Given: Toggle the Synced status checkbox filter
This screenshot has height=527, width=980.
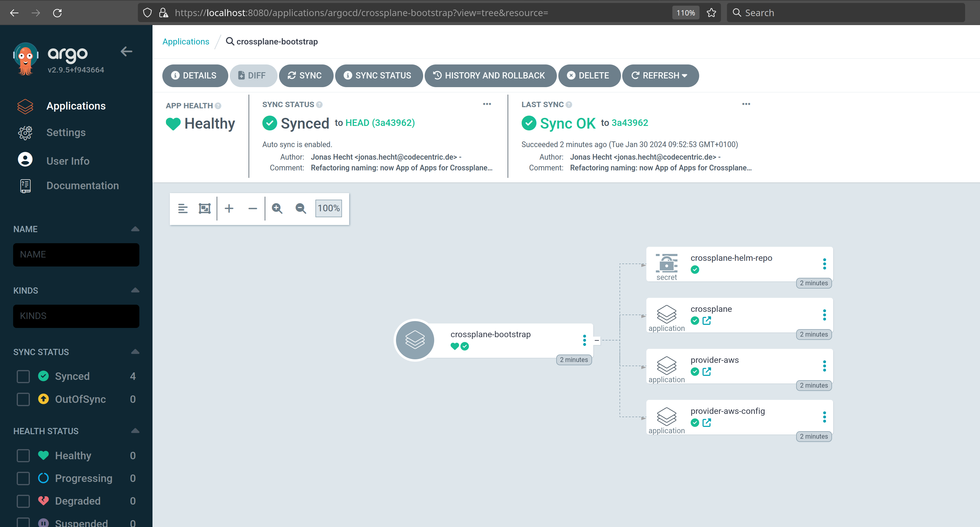Looking at the screenshot, I should (x=23, y=376).
